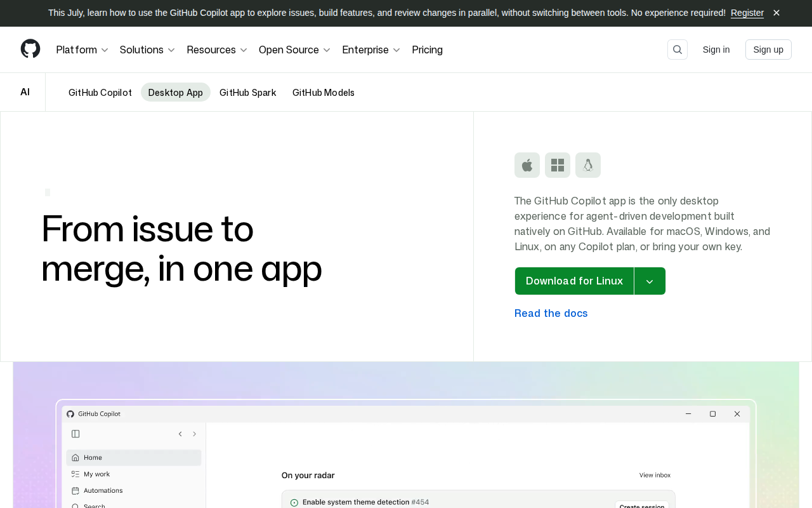
Task: Click the maximize icon in the app preview
Action: click(x=712, y=414)
